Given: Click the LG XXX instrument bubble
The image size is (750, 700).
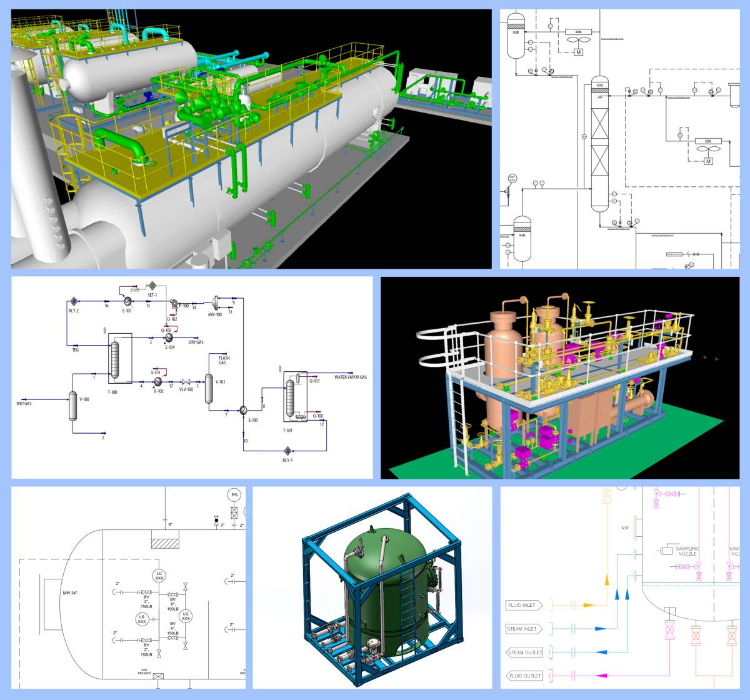Looking at the screenshot, I should (x=185, y=615).
